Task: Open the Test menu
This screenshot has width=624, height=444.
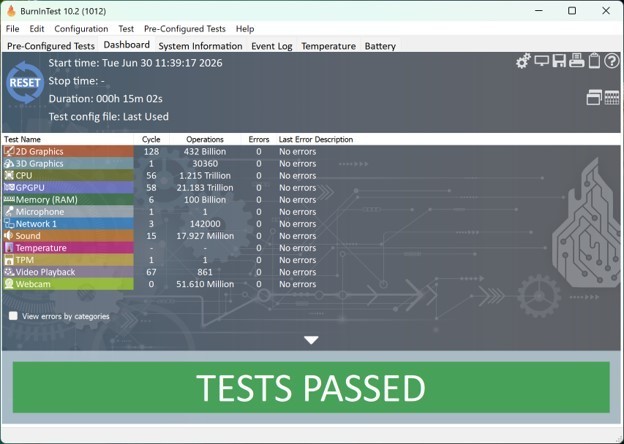Action: click(126, 29)
